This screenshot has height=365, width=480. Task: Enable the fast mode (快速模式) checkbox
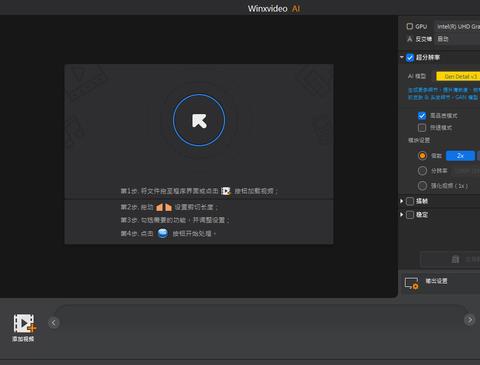coord(422,128)
